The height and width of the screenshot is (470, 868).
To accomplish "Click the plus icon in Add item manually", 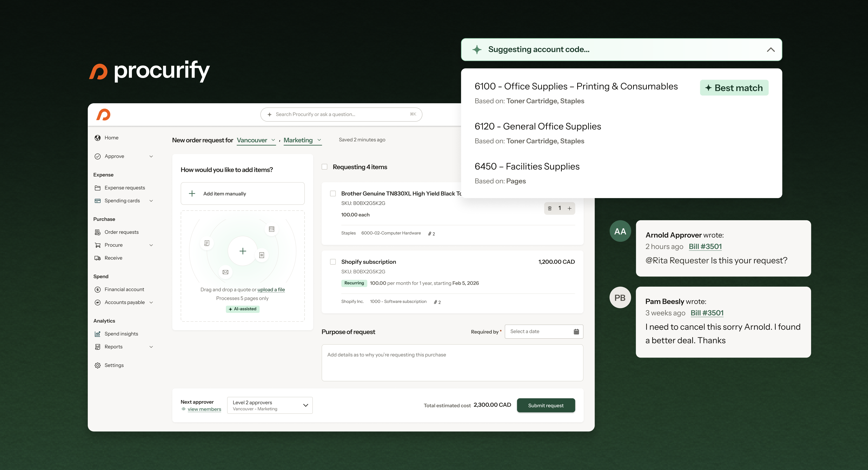I will point(192,194).
